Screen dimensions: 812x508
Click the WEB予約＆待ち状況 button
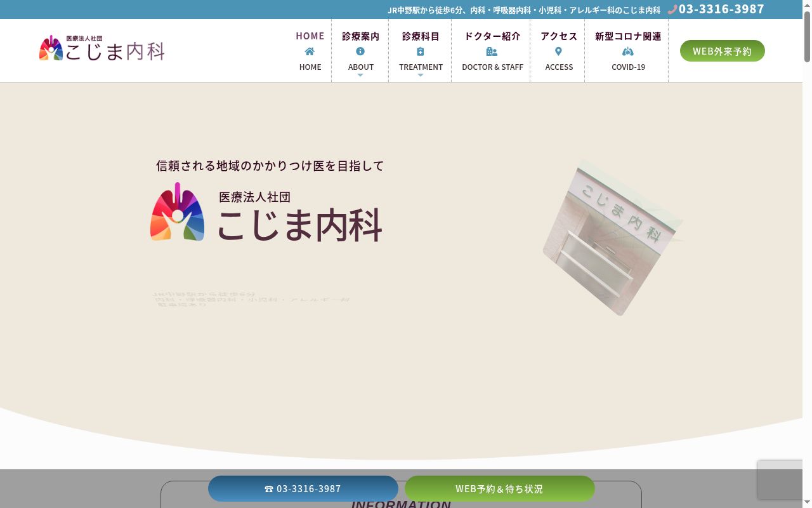click(500, 489)
